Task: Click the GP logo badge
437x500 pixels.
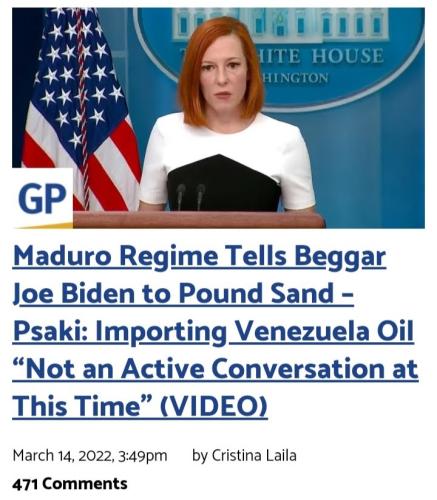Action: click(x=43, y=198)
